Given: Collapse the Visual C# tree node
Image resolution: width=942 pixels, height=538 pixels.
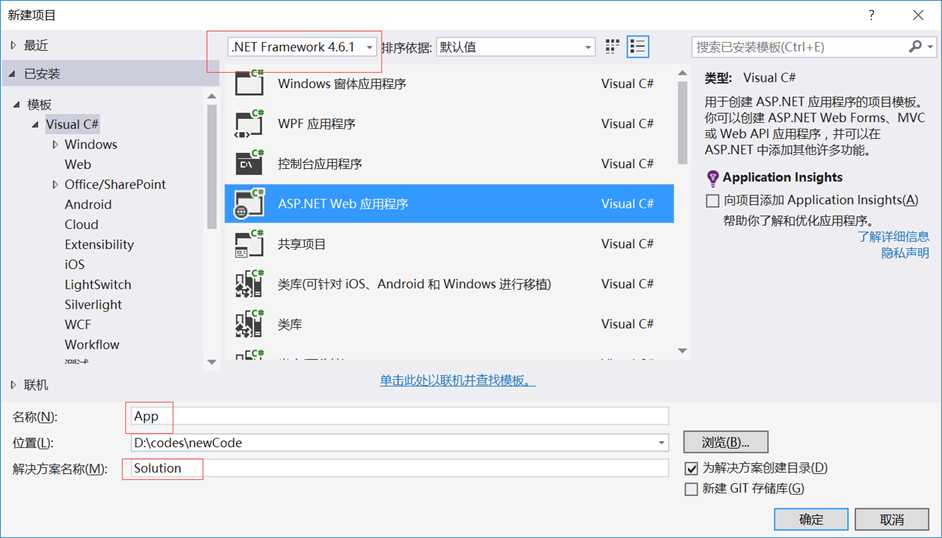Looking at the screenshot, I should click(35, 124).
